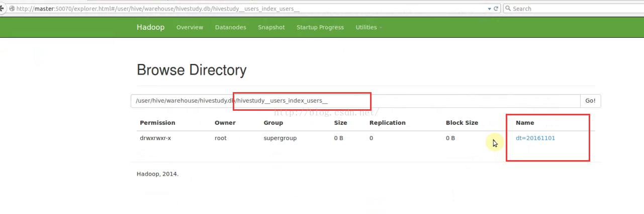Open the dt=20161101 directory link
The image size is (644, 214).
click(x=535, y=138)
